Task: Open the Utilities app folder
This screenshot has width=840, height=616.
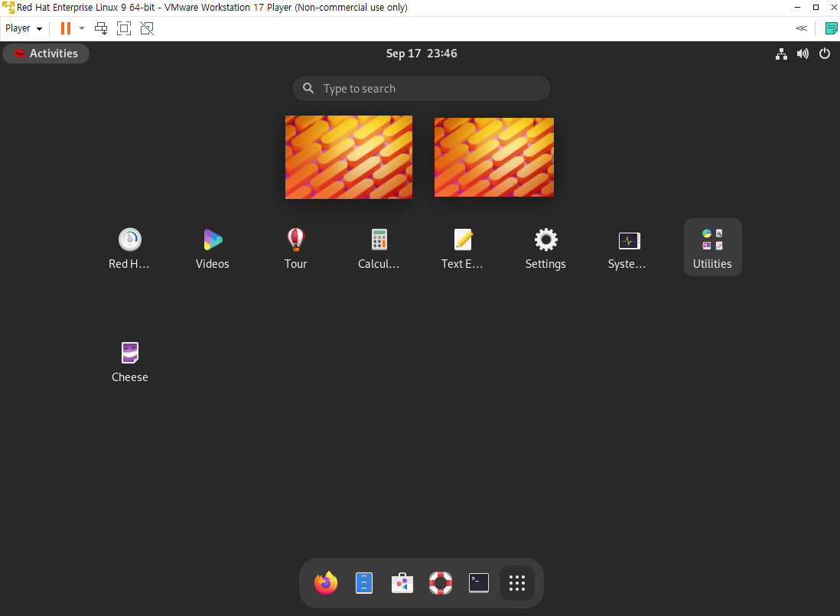Action: coord(712,246)
